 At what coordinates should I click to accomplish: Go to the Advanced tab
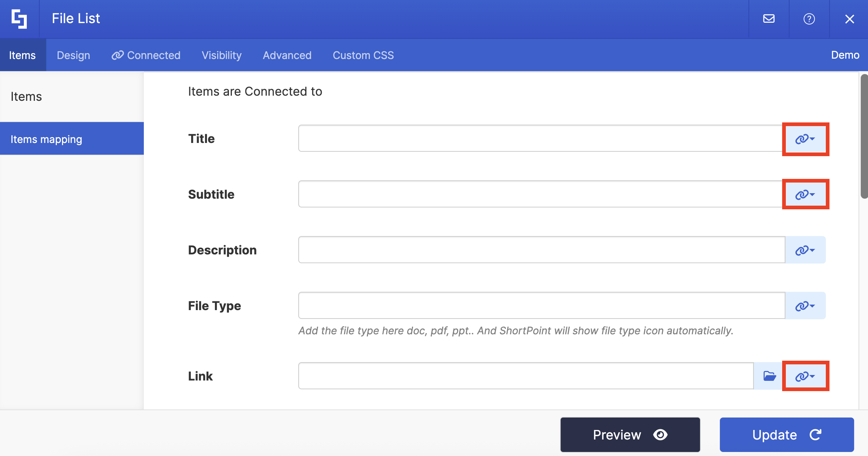click(287, 55)
